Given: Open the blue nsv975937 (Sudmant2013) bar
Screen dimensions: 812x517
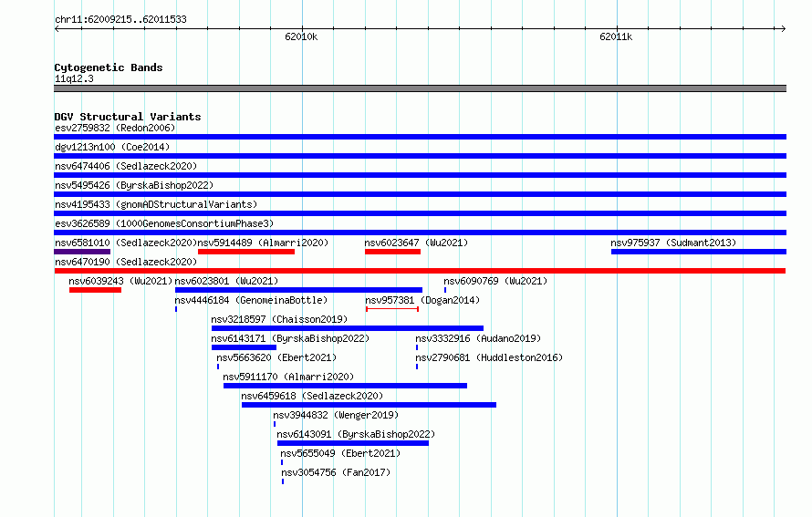Looking at the screenshot, I should [x=699, y=252].
